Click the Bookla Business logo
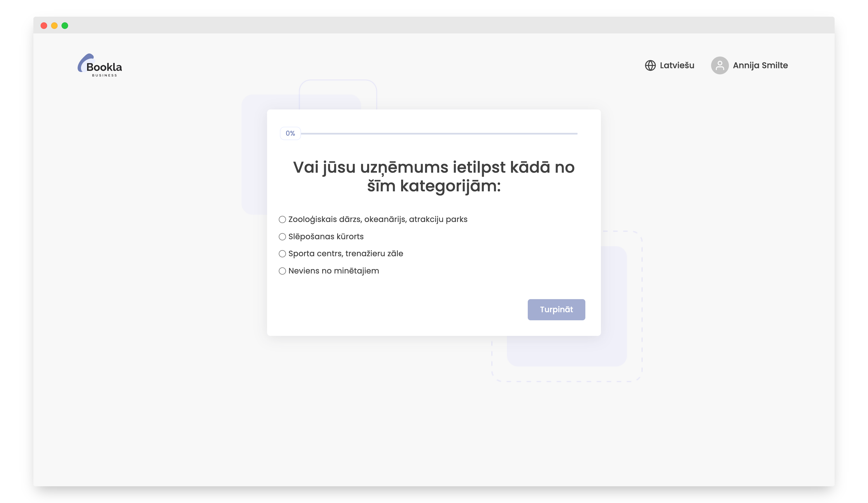Image resolution: width=868 pixels, height=503 pixels. [x=100, y=65]
